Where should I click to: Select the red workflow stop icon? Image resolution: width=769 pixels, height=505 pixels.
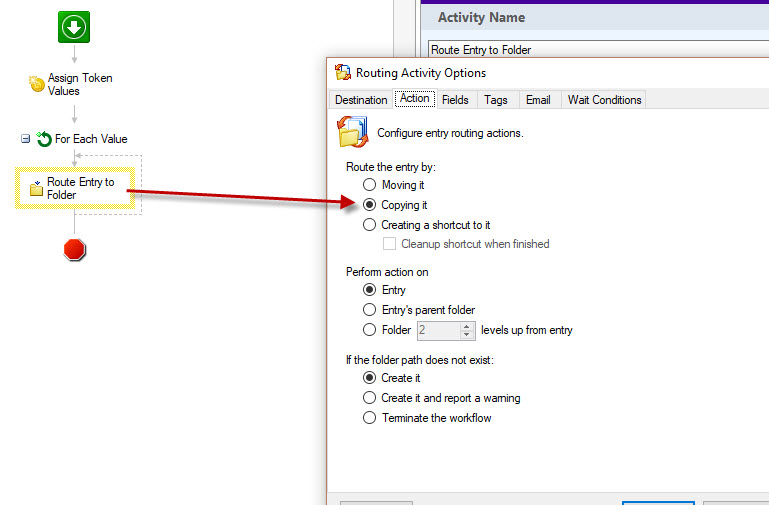(x=75, y=250)
